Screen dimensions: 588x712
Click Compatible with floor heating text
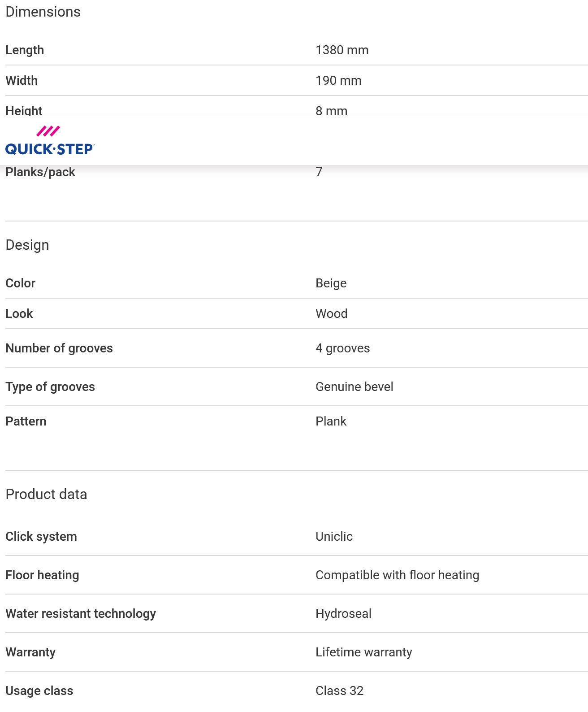coord(397,575)
